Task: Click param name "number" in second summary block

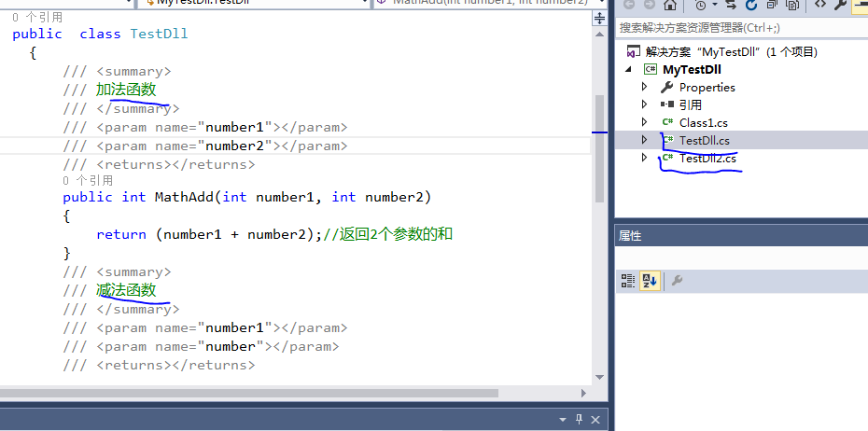Action: pyautogui.click(x=231, y=346)
